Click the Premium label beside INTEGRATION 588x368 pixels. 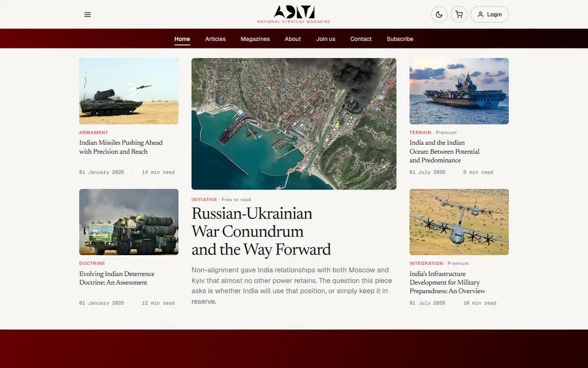coord(458,264)
